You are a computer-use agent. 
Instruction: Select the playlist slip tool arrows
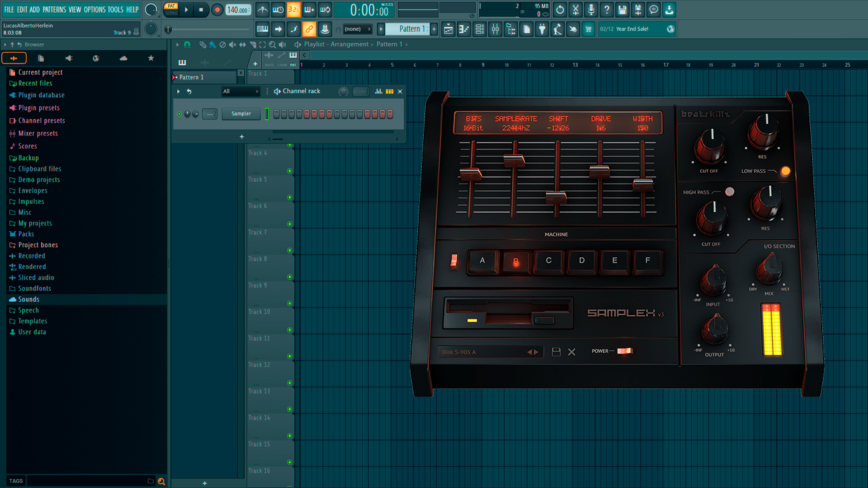(242, 44)
